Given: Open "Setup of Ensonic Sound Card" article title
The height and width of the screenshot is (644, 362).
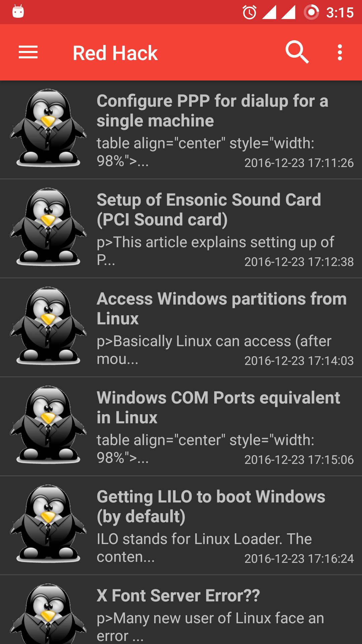Looking at the screenshot, I should point(208,210).
